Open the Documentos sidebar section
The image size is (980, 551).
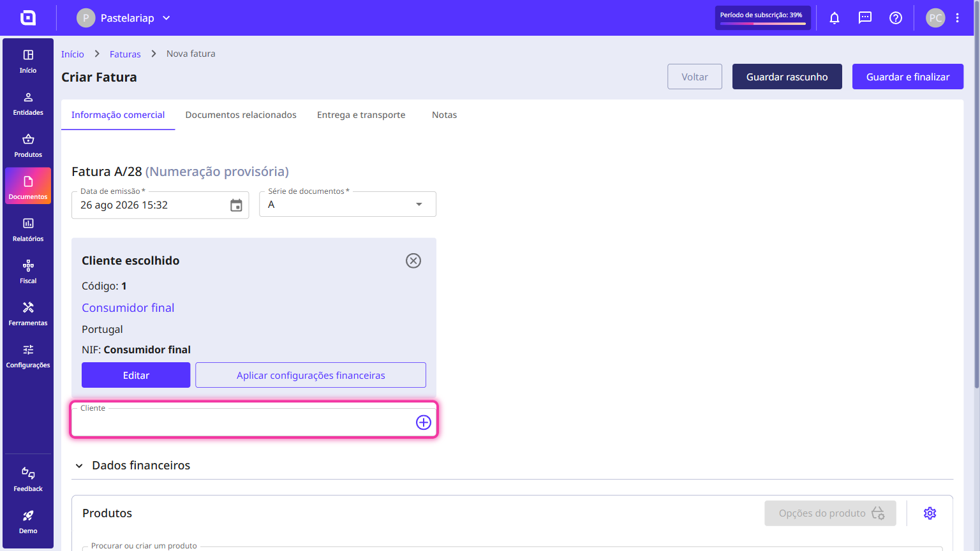point(28,186)
